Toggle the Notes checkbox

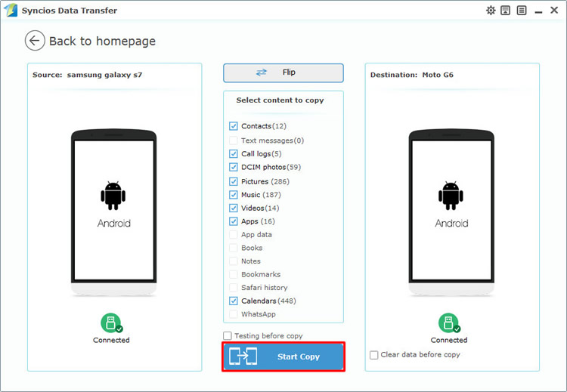point(234,261)
